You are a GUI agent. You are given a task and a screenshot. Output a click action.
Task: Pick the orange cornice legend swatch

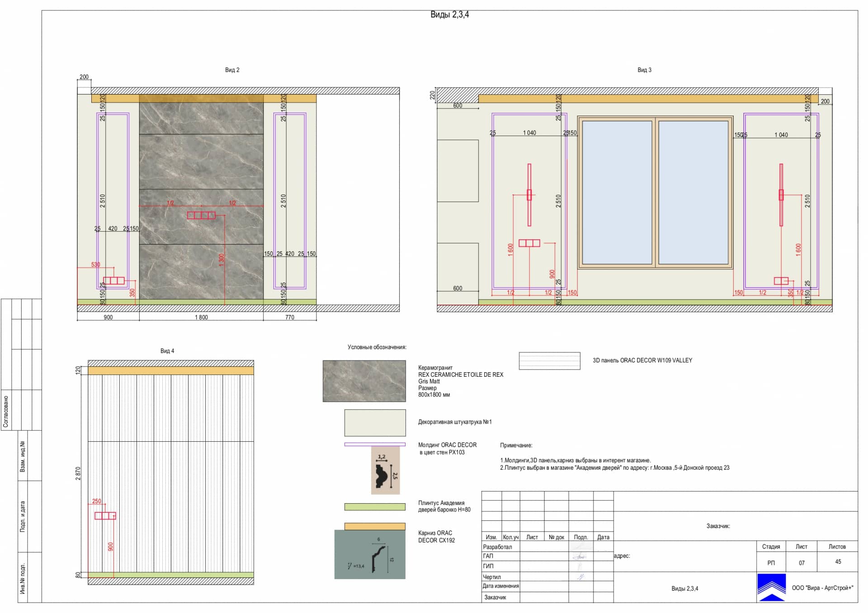375,526
